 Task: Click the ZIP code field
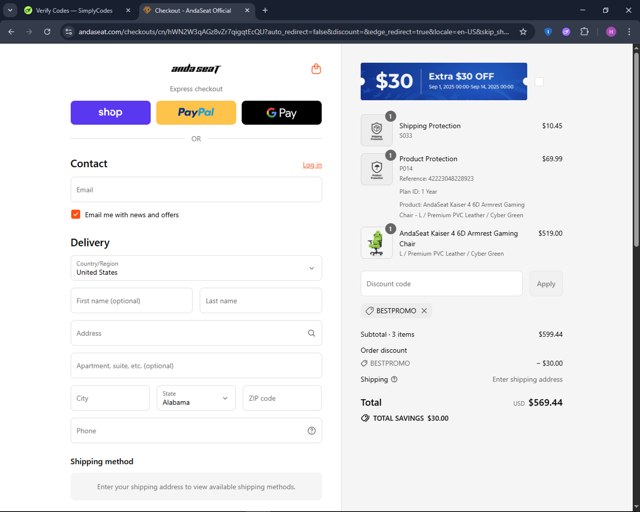282,398
